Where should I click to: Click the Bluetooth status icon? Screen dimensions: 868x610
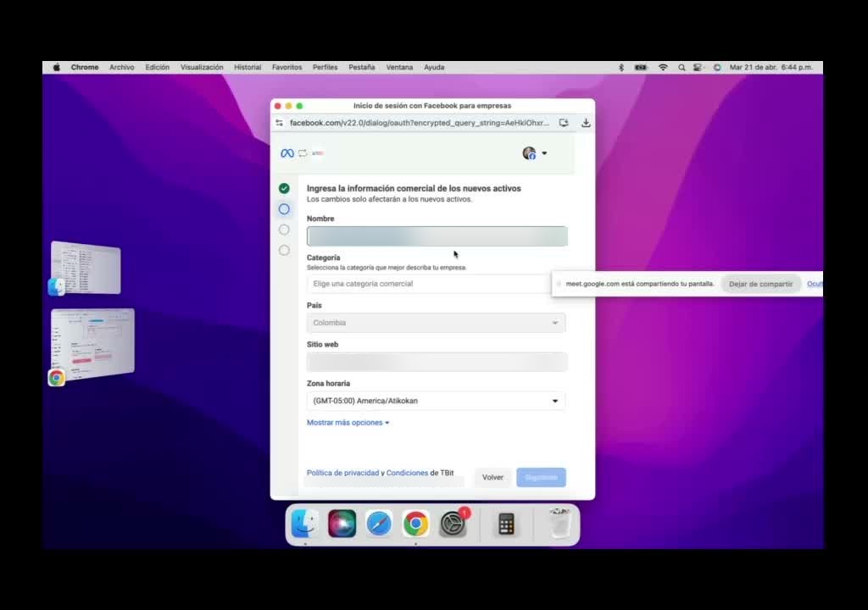[621, 67]
